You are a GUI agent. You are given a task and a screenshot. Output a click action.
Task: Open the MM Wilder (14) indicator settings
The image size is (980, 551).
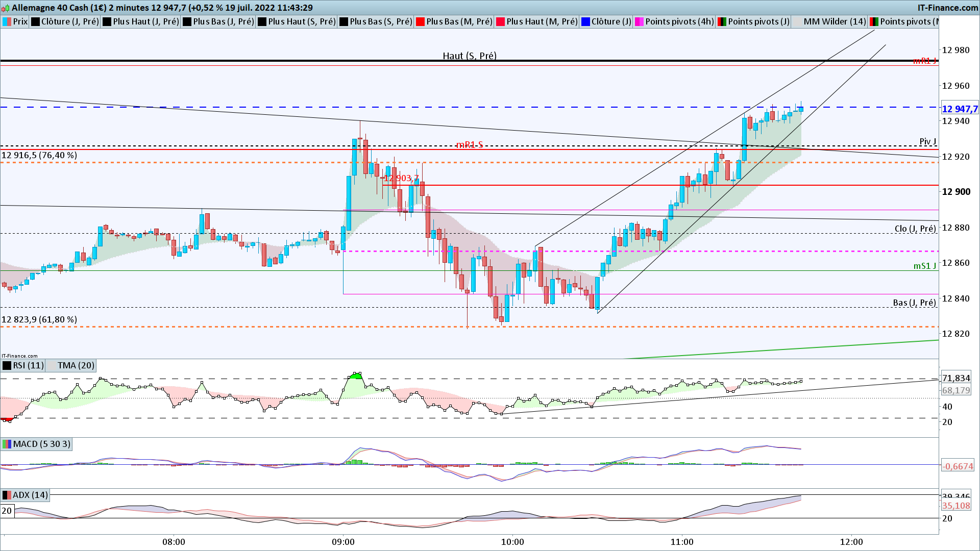pyautogui.click(x=834, y=21)
